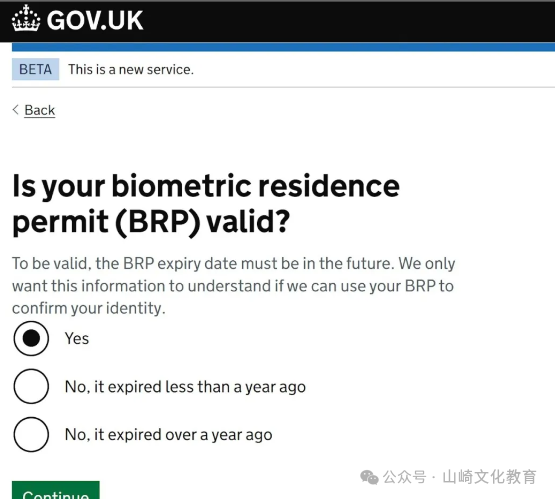Select radio for expired less than a year
Screen dimensions: 555x499
pyautogui.click(x=31, y=386)
